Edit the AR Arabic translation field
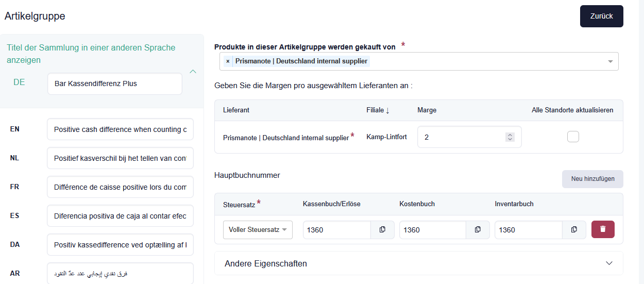Image resolution: width=644 pixels, height=284 pixels. 120,274
